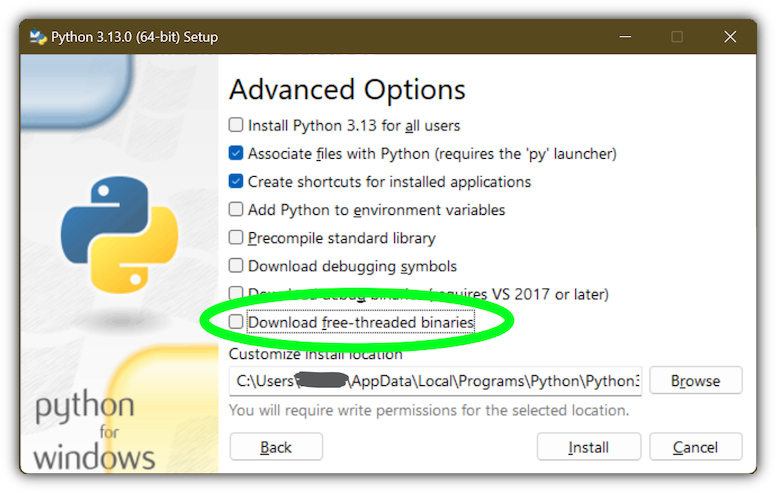Click the install location path field
This screenshot has width=776, height=493.
click(x=435, y=381)
